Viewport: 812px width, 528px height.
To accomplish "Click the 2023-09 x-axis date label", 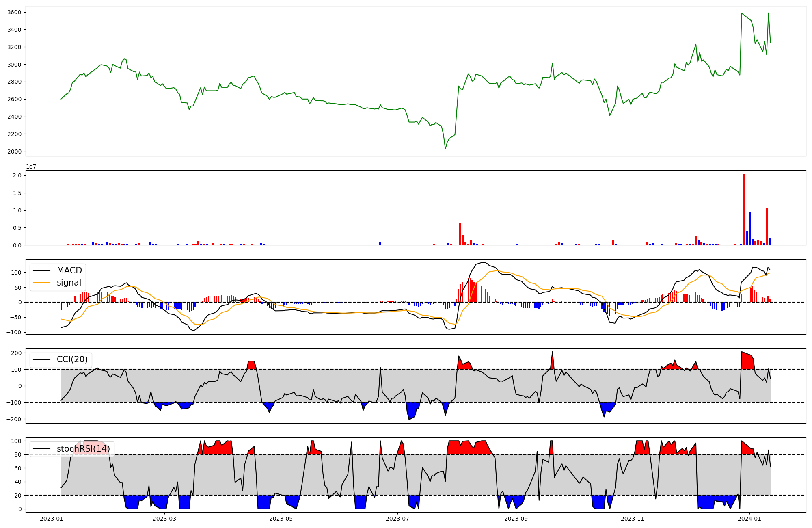I will (x=516, y=519).
